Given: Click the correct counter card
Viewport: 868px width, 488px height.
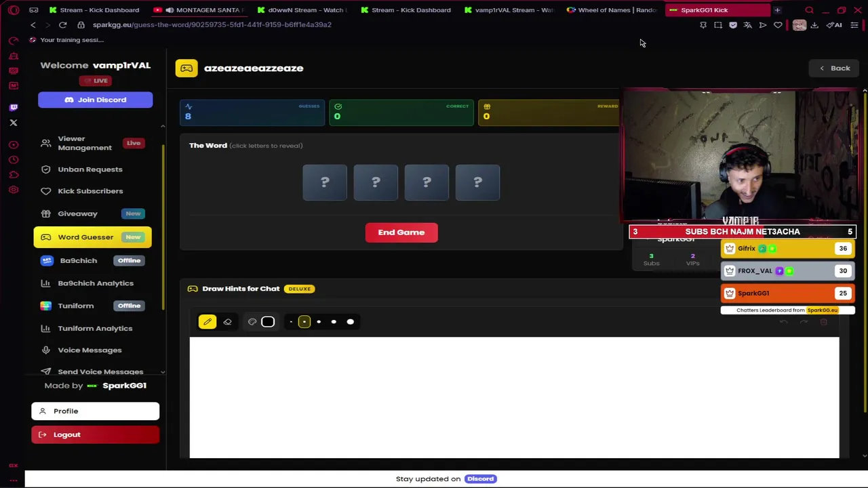Looking at the screenshot, I should click(x=401, y=113).
